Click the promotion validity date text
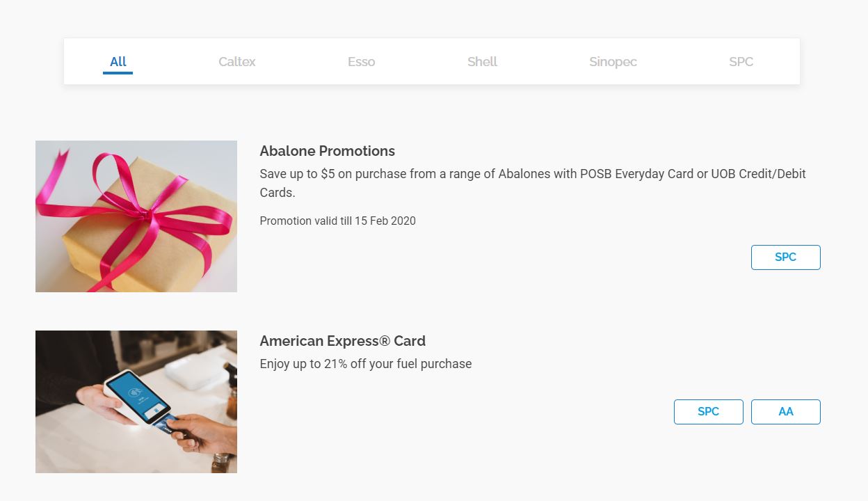 [337, 221]
